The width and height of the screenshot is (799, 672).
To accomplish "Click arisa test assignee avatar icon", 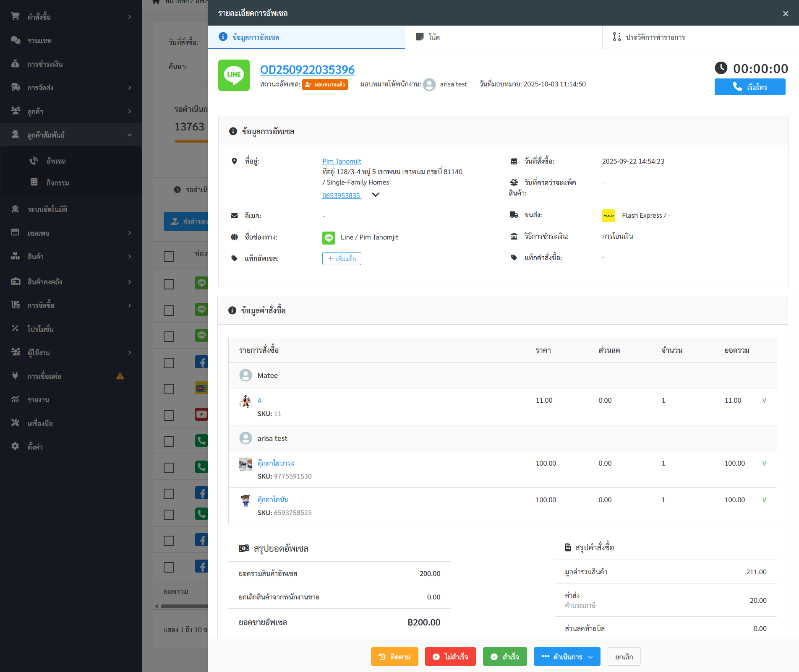I will 429,84.
